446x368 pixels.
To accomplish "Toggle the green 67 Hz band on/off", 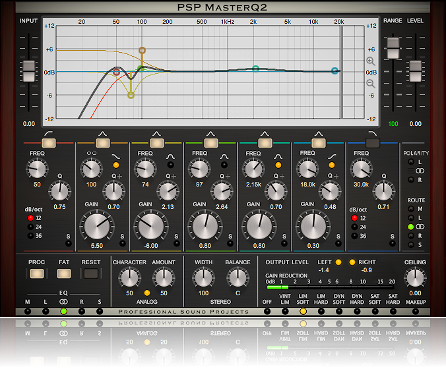I will click(x=211, y=143).
